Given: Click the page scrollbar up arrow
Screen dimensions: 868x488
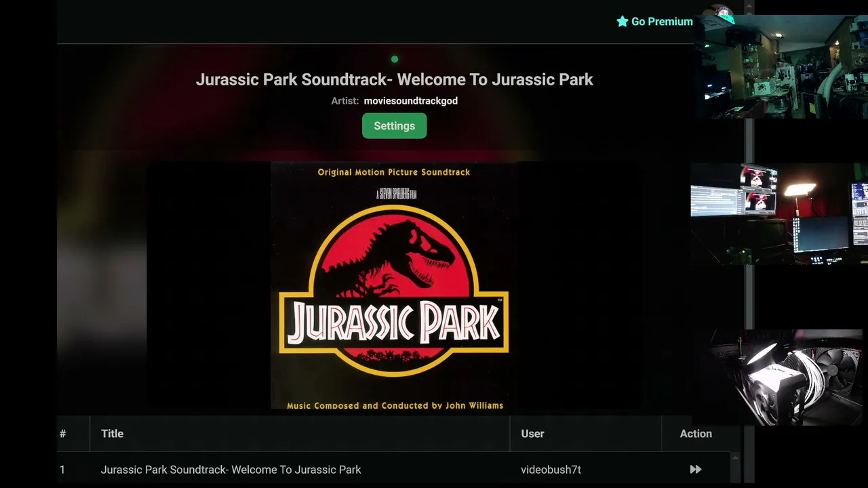Looking at the screenshot, I should [x=749, y=5].
